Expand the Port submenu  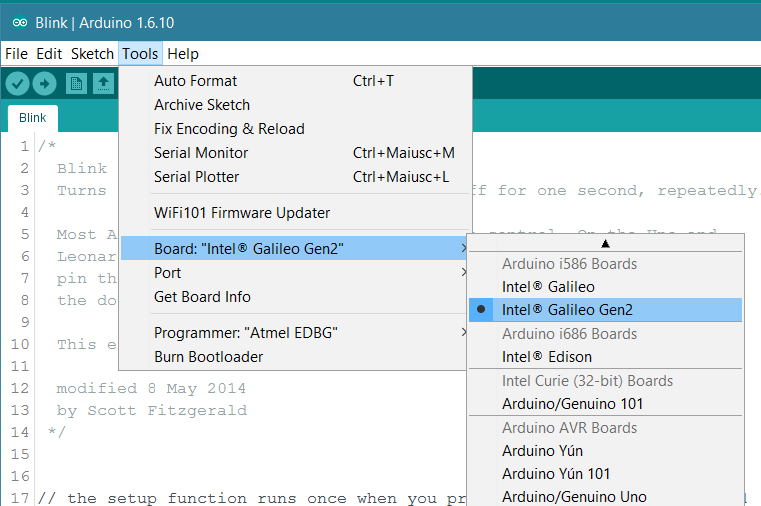(295, 273)
